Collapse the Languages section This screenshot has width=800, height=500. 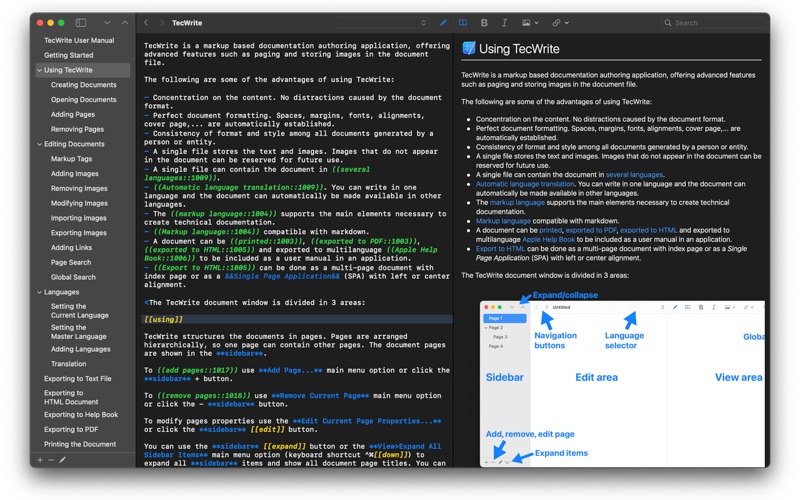(39, 292)
